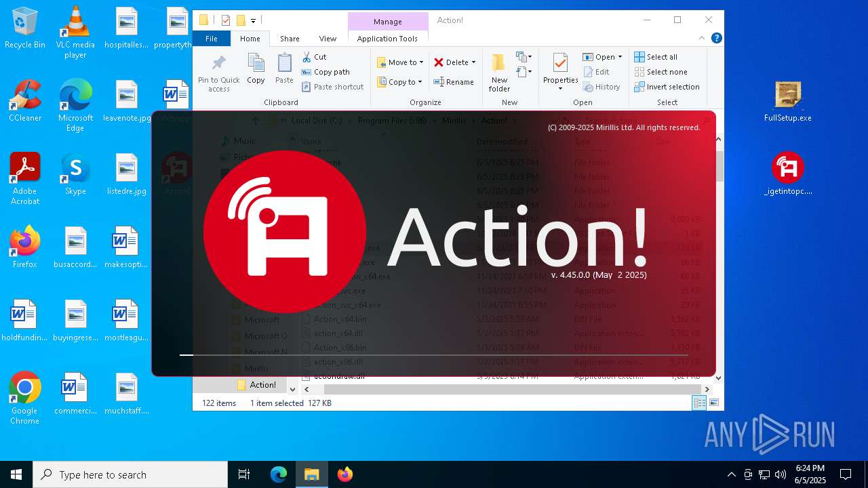
Task: Select Google Chrome desktop shortcut
Action: tap(25, 399)
